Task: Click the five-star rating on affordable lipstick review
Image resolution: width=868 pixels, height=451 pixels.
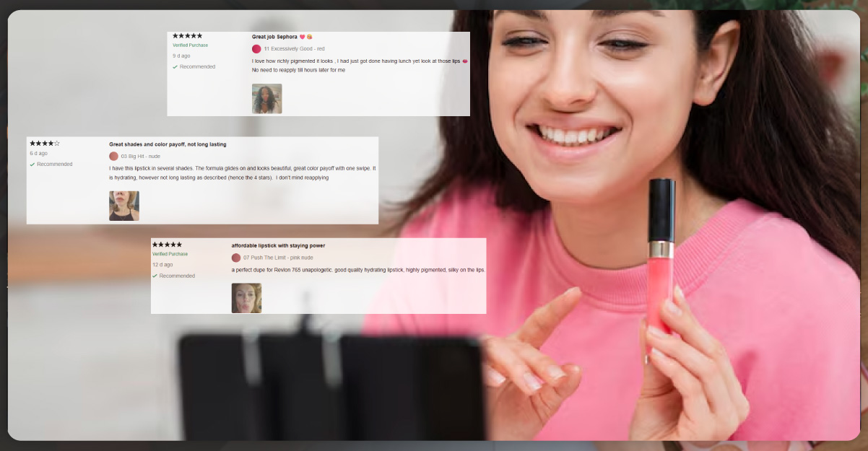Action: pos(167,245)
